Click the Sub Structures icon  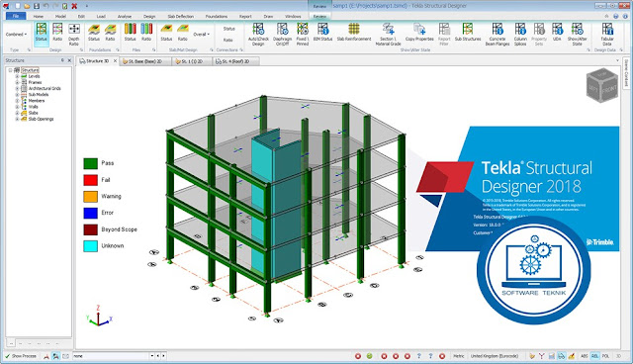pos(468,32)
